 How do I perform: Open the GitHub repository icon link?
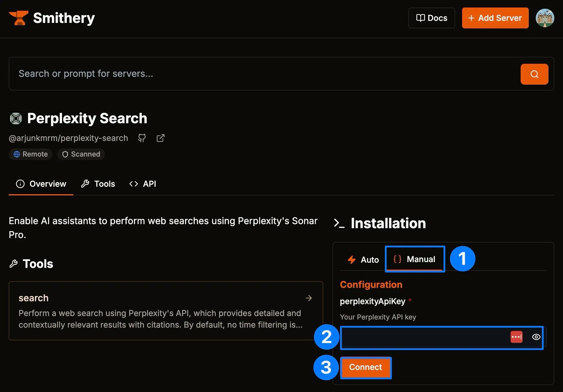pos(142,138)
